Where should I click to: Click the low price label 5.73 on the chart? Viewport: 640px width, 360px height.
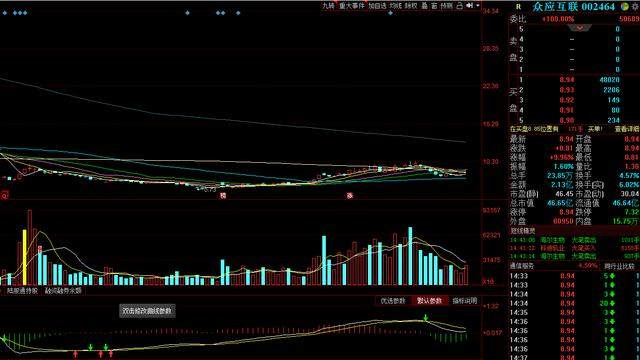tap(209, 190)
